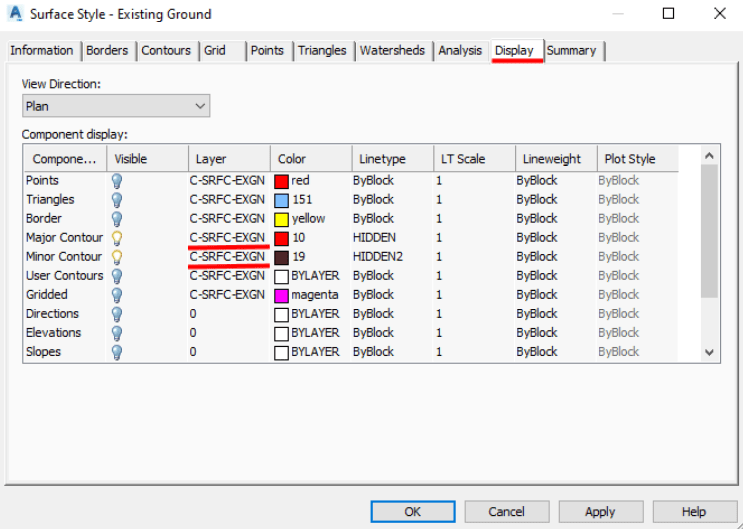
Task: Click the Cancel button
Action: coord(507,511)
